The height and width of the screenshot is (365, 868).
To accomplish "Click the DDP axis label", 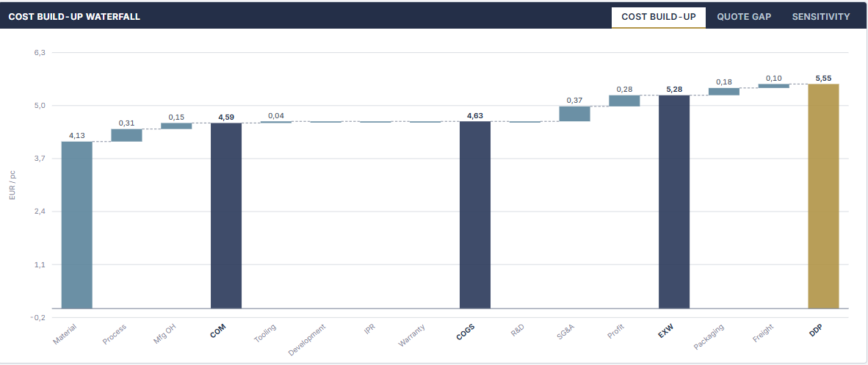I will tap(816, 330).
